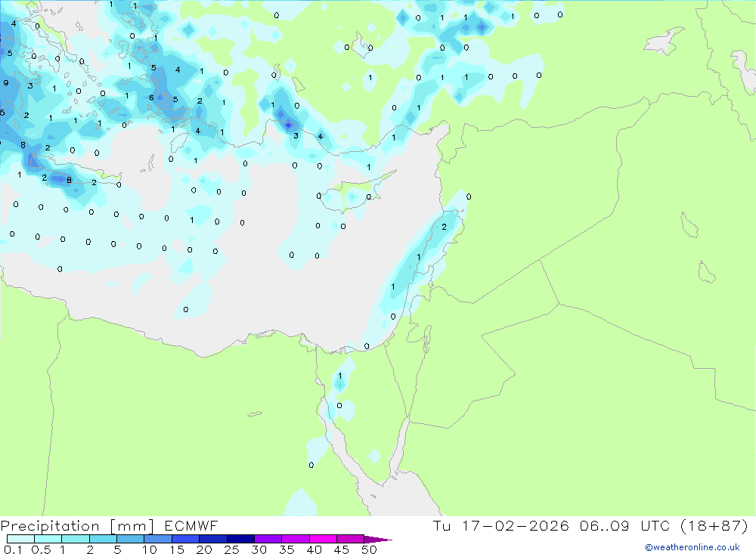Image resolution: width=756 pixels, height=554 pixels.
Task: Select the legend swatch between 2 and 5
Action: pyautogui.click(x=103, y=539)
